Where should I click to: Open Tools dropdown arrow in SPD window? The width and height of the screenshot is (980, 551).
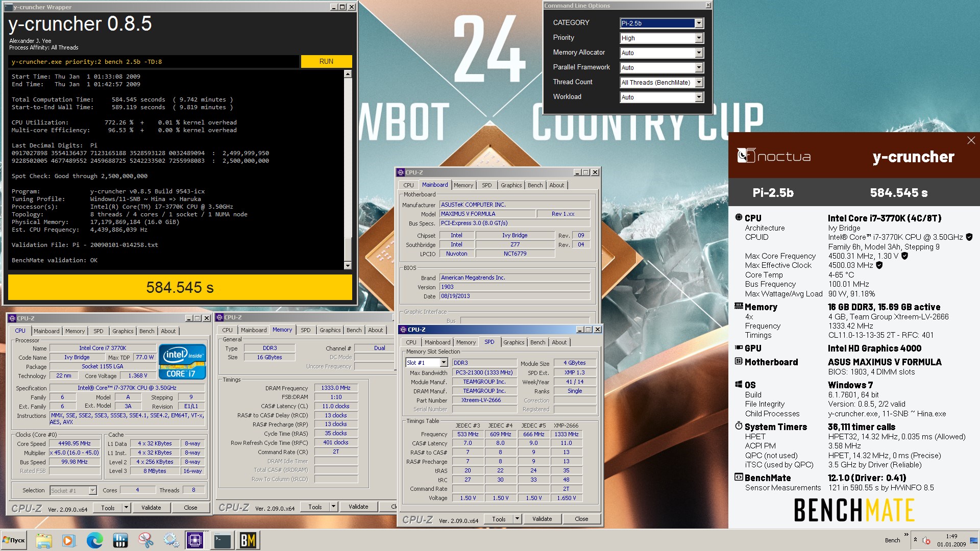(x=517, y=519)
